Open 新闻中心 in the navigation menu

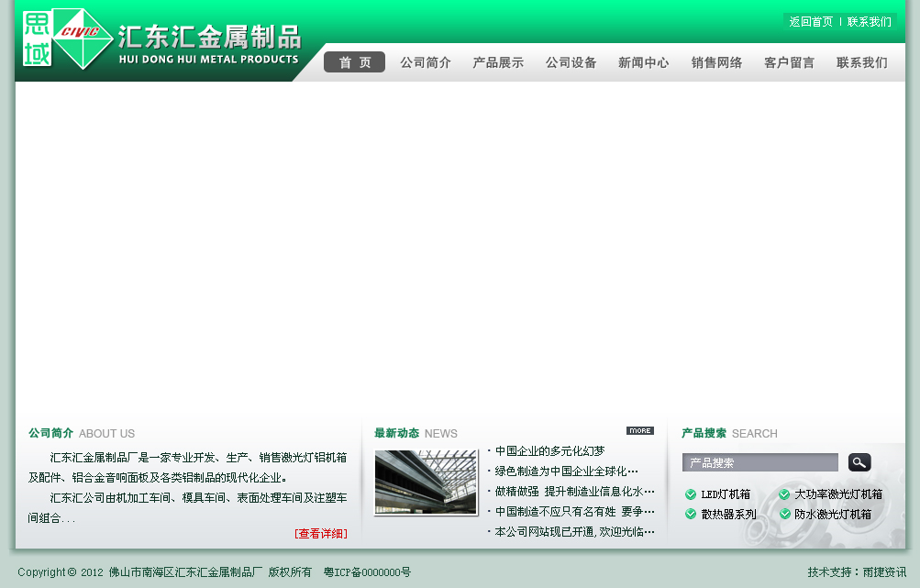click(643, 62)
